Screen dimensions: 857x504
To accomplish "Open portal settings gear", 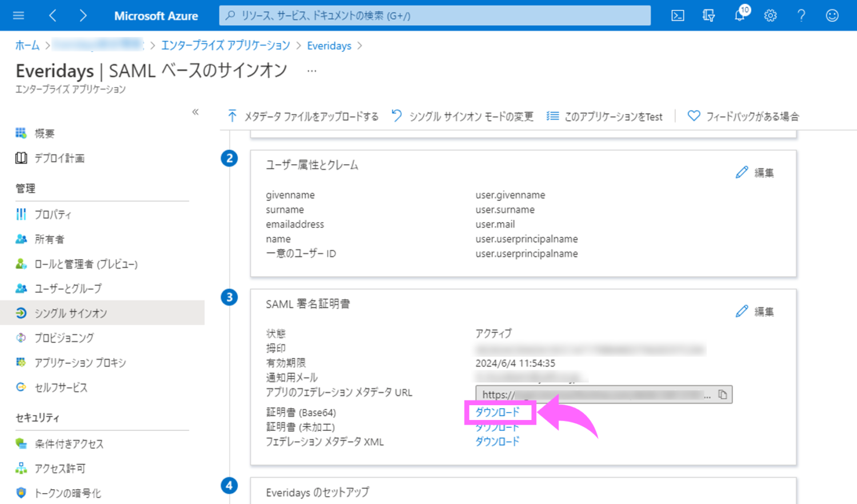I will [x=770, y=15].
